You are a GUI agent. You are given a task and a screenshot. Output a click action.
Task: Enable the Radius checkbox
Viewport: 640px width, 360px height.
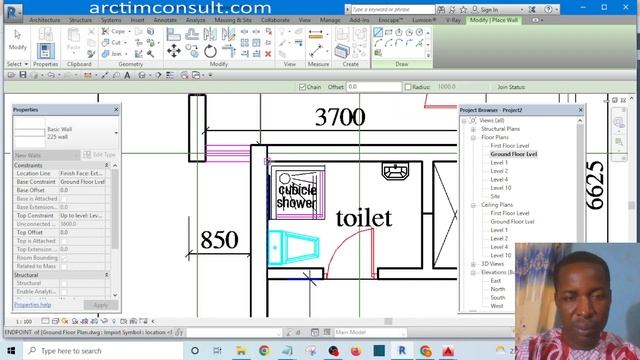tap(408, 87)
